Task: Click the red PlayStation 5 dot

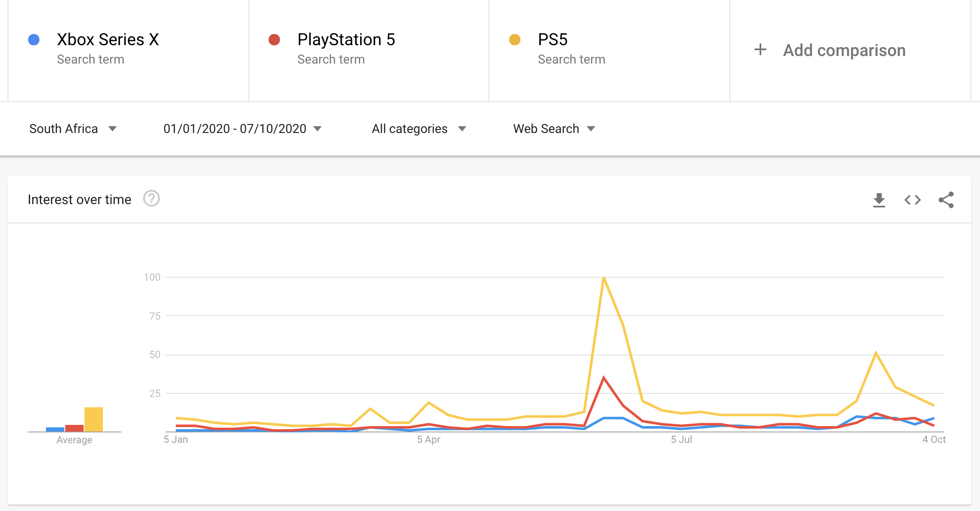Action: pyautogui.click(x=274, y=40)
